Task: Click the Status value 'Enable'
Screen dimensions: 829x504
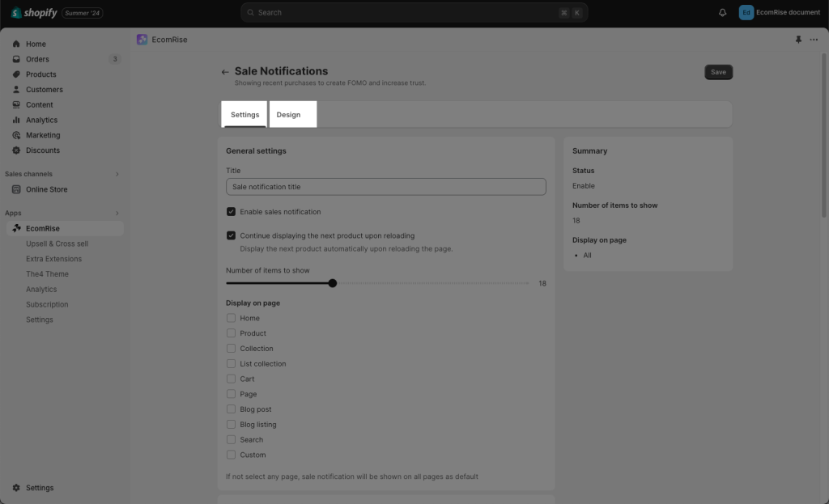Action: [584, 186]
